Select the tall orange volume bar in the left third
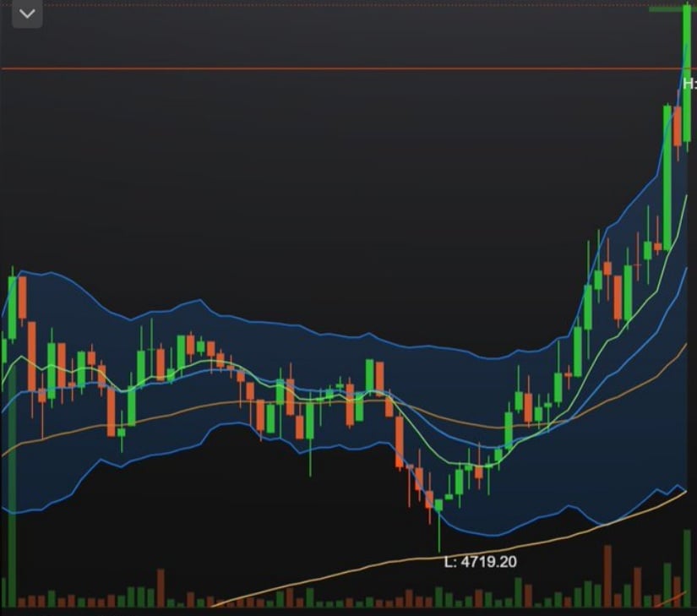The height and width of the screenshot is (616, 697). (x=161, y=588)
